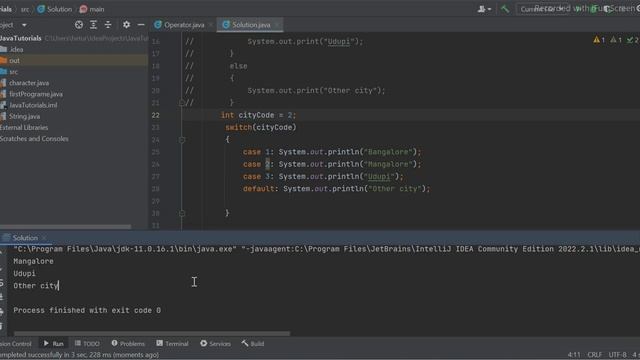
Task: Click the 4:11 caret position in status bar
Action: (574, 355)
